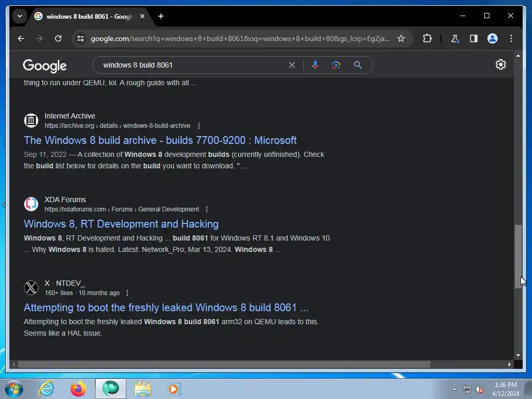The width and height of the screenshot is (532, 399).
Task: Open the Extensions puzzle icon
Action: (x=427, y=38)
